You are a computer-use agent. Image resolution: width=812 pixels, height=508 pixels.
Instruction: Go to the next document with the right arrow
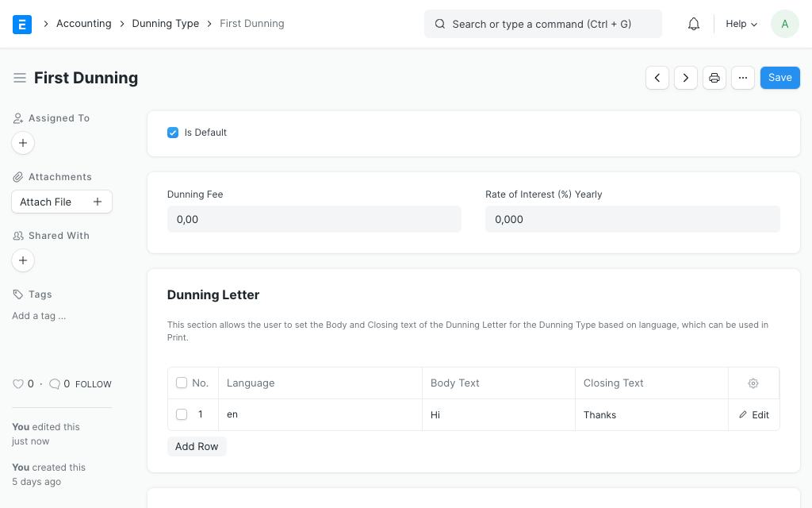pos(685,77)
